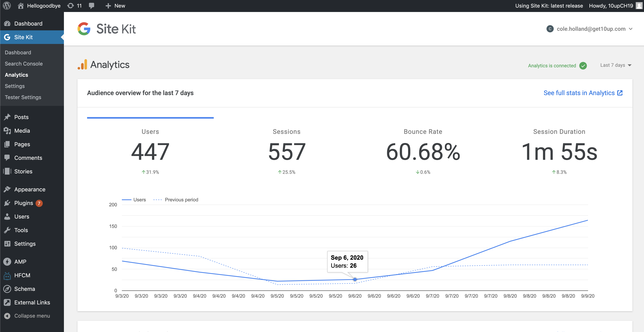Click the user avatar in the admin bar
The width and height of the screenshot is (644, 332).
pos(639,6)
